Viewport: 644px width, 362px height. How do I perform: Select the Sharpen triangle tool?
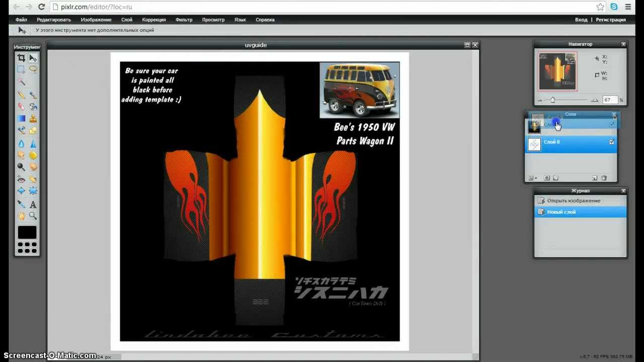33,143
